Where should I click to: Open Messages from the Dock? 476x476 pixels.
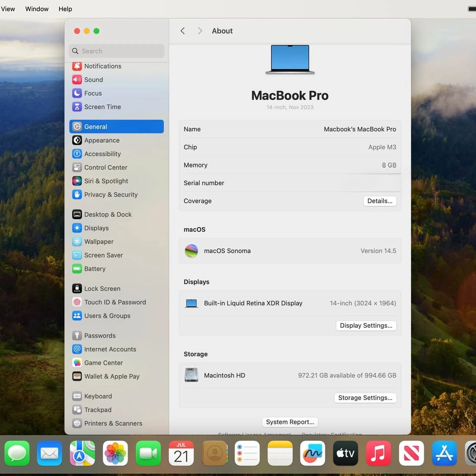pyautogui.click(x=17, y=453)
